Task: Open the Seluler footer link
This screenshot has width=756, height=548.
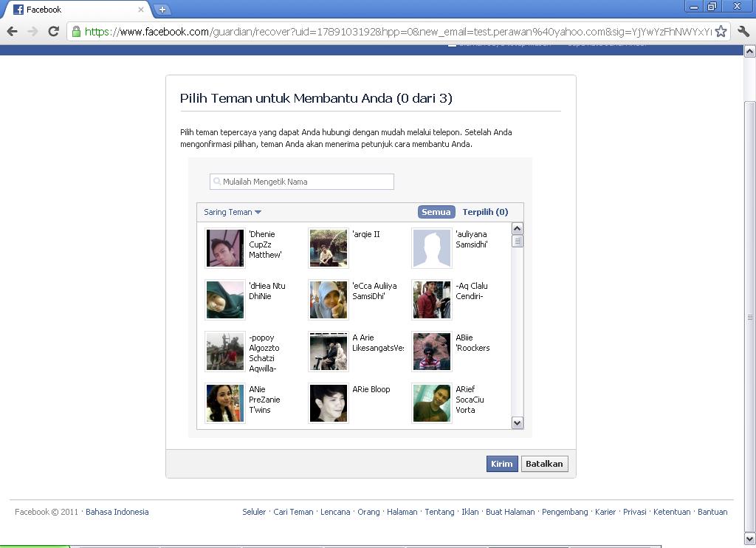Action: (254, 512)
